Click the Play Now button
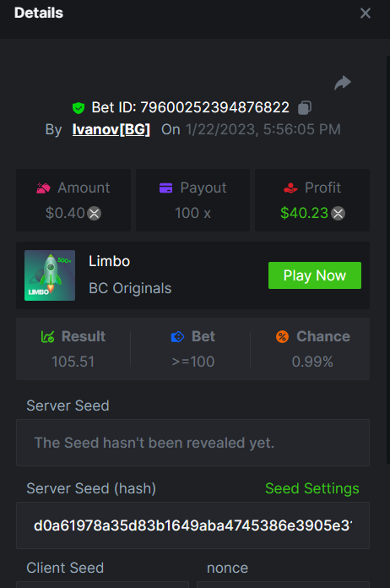Viewport: 390px width, 588px height. click(315, 275)
